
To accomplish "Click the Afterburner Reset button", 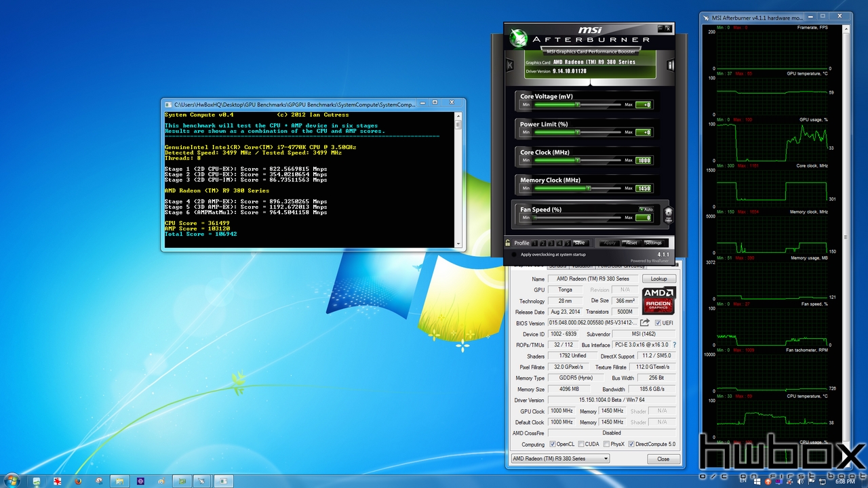I will pyautogui.click(x=631, y=243).
